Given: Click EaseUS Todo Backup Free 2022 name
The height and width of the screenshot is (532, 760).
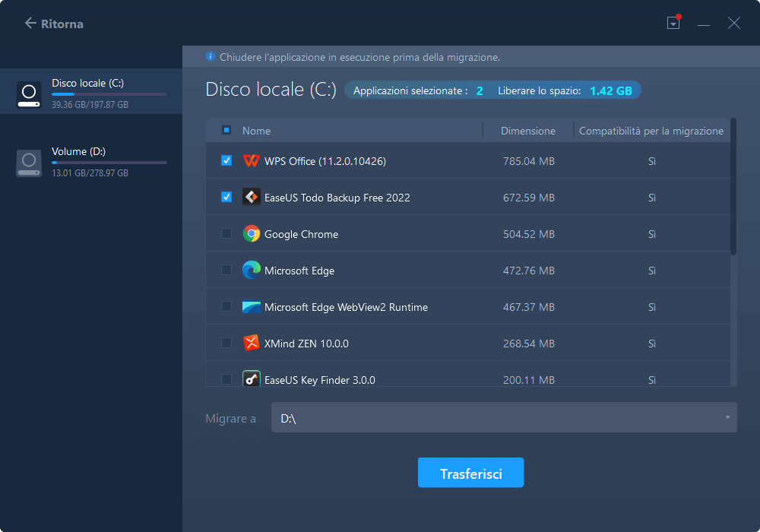Looking at the screenshot, I should click(x=337, y=198).
